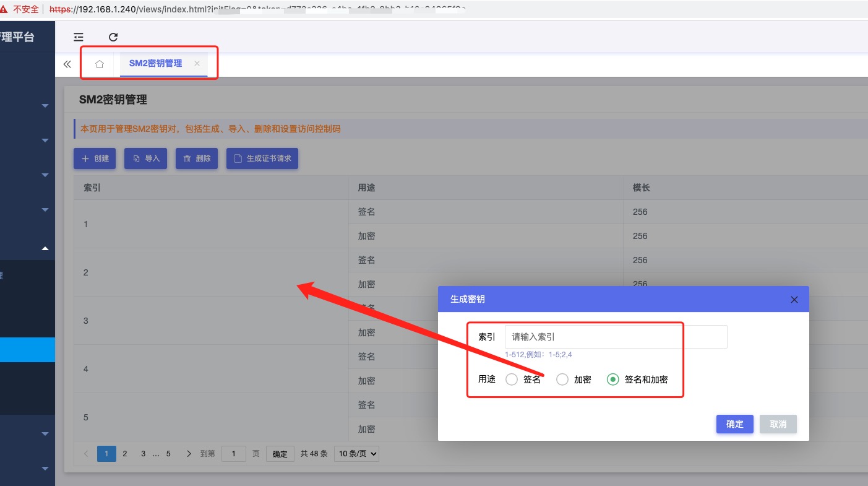This screenshot has width=868, height=486.
Task: Click the 导入 import button
Action: 146,158
